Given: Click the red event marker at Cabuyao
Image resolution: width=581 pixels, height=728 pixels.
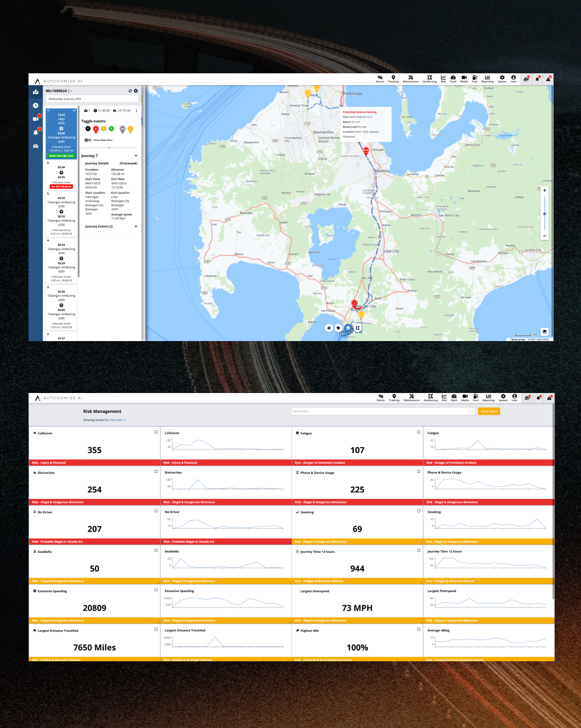Looking at the screenshot, I should click(x=366, y=151).
